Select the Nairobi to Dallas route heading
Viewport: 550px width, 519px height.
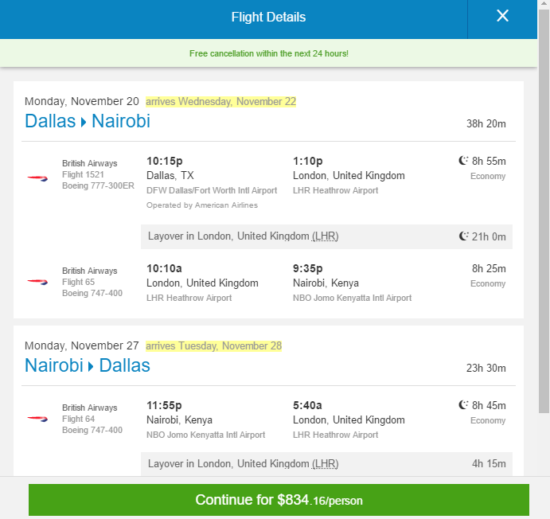tap(88, 366)
